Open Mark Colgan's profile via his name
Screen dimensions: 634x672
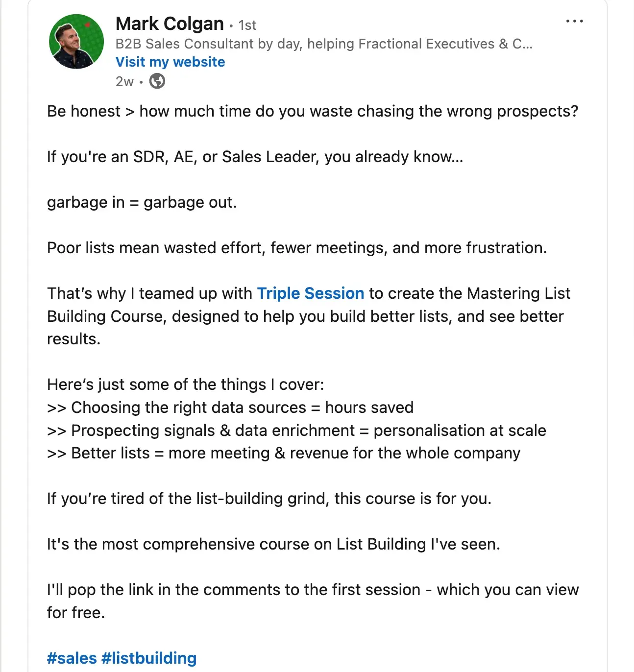[x=169, y=24]
